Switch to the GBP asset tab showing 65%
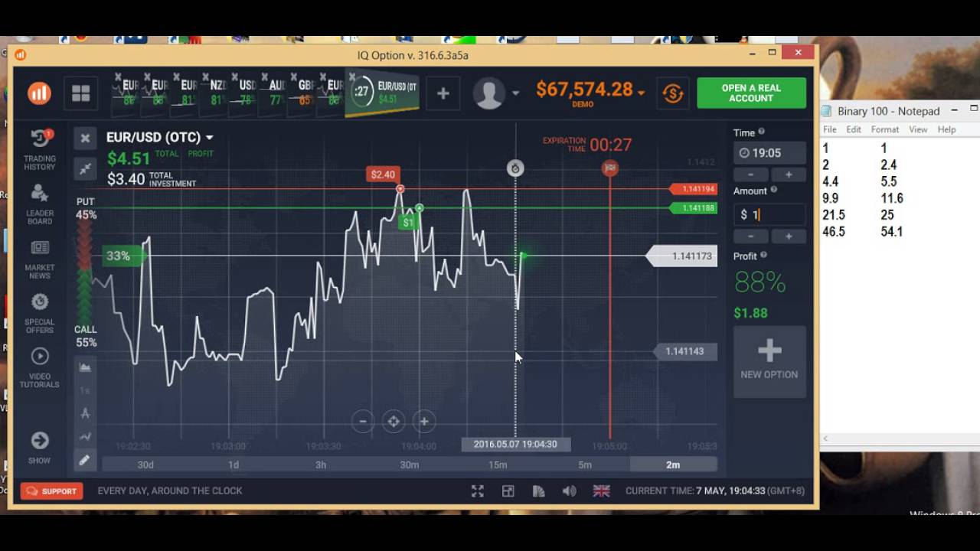Image resolution: width=980 pixels, height=551 pixels. [305, 93]
